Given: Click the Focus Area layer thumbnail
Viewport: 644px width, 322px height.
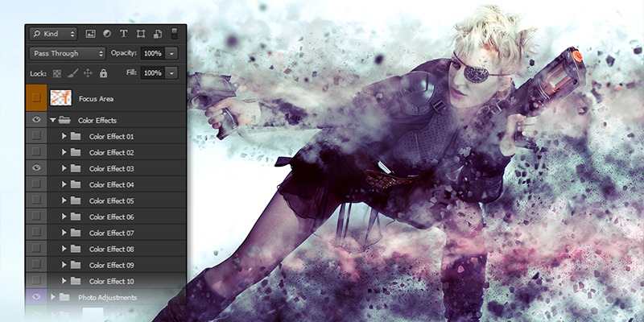Looking at the screenshot, I should 61,98.
